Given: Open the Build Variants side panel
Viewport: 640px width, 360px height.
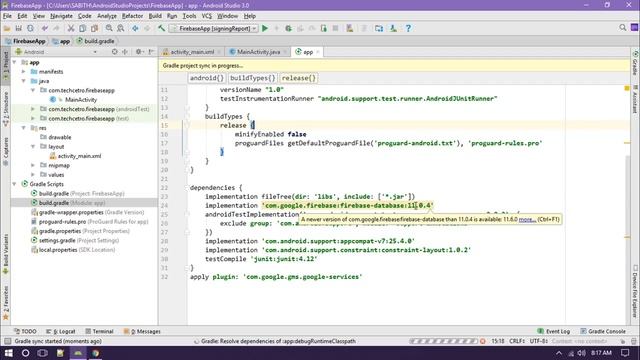Looking at the screenshot, I should pyautogui.click(x=6, y=253).
